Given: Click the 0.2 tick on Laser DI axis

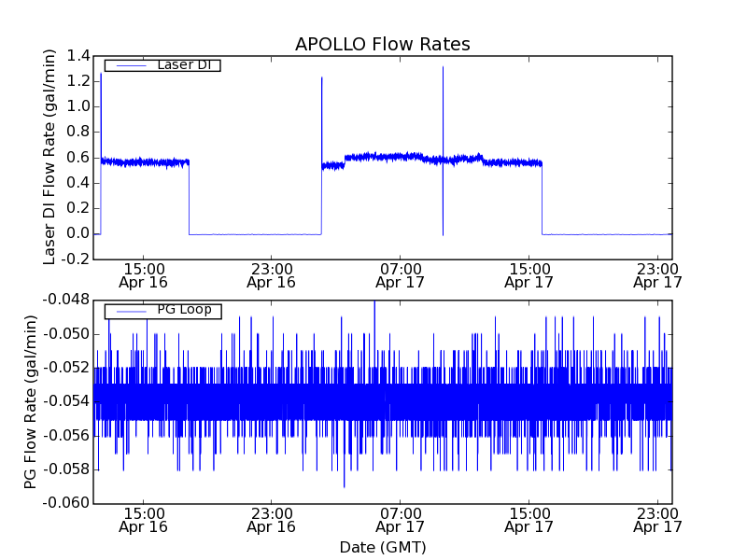Looking at the screenshot, I should 78,208.
